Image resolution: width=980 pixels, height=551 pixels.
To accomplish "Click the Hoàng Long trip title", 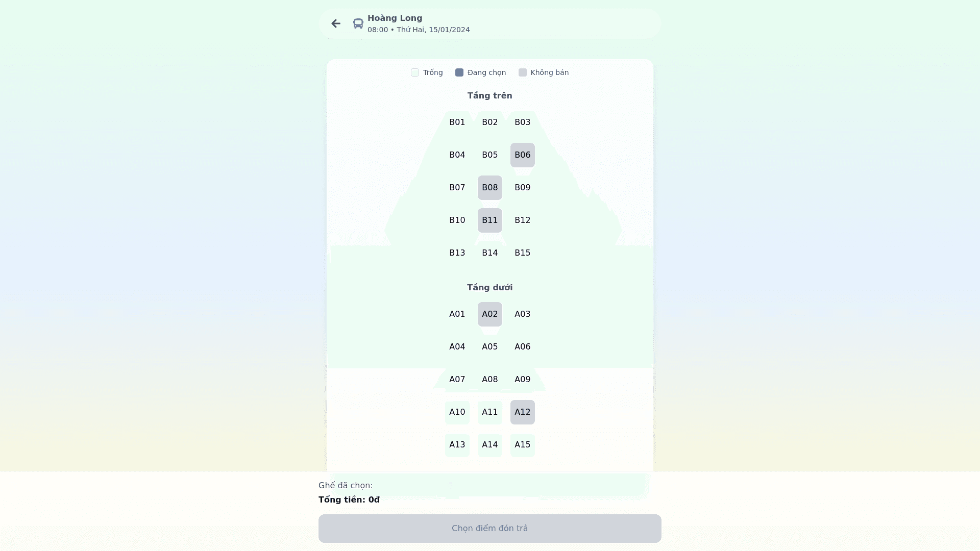I will click(x=395, y=18).
